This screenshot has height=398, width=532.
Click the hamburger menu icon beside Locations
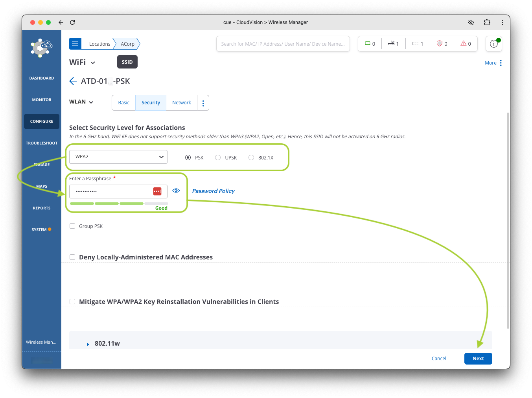click(x=75, y=44)
